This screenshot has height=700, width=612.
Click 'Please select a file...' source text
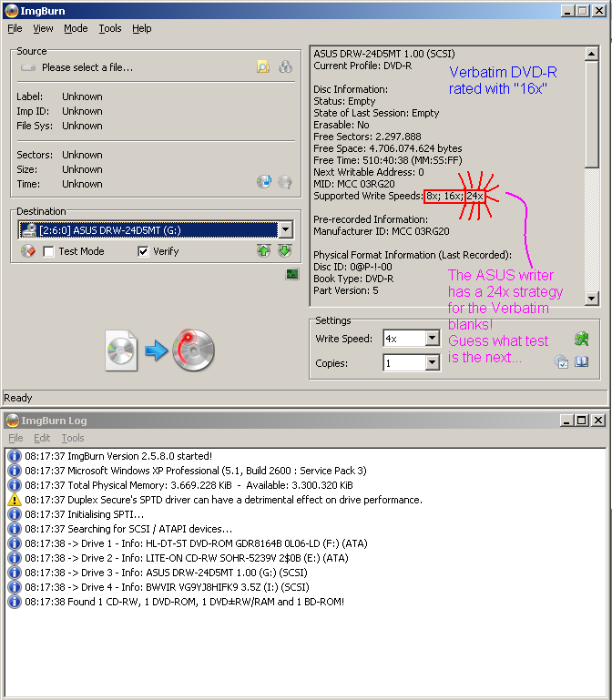click(87, 67)
